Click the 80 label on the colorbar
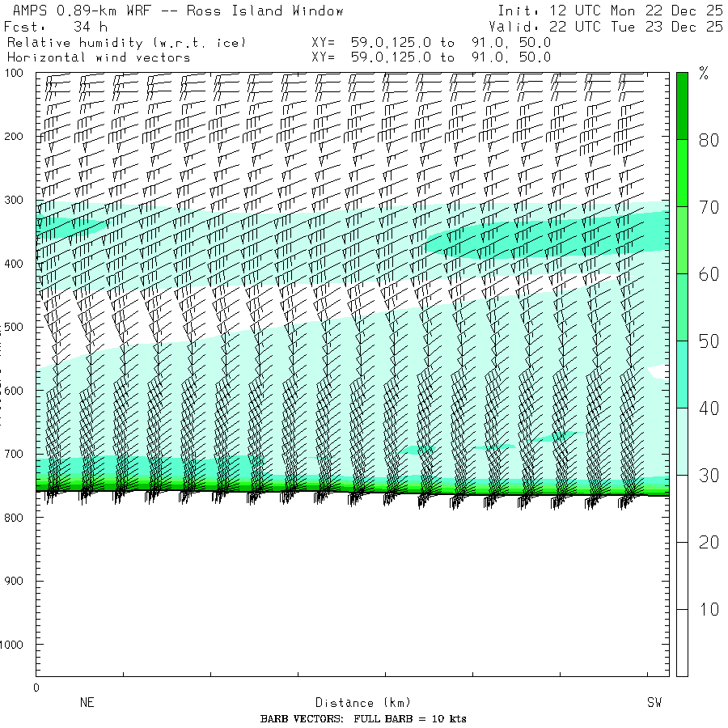728x728 pixels. (x=709, y=140)
